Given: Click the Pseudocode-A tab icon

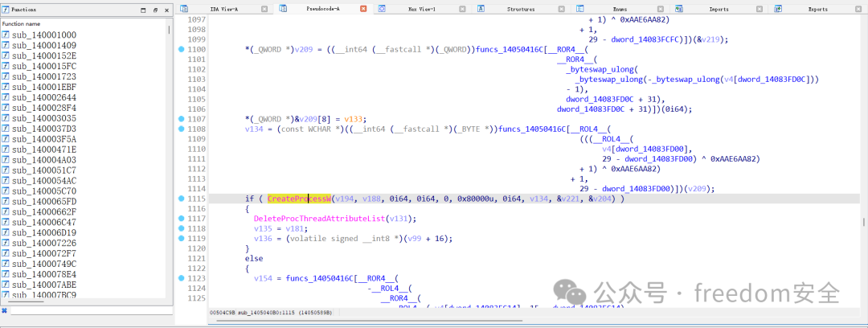Looking at the screenshot, I should (284, 9).
